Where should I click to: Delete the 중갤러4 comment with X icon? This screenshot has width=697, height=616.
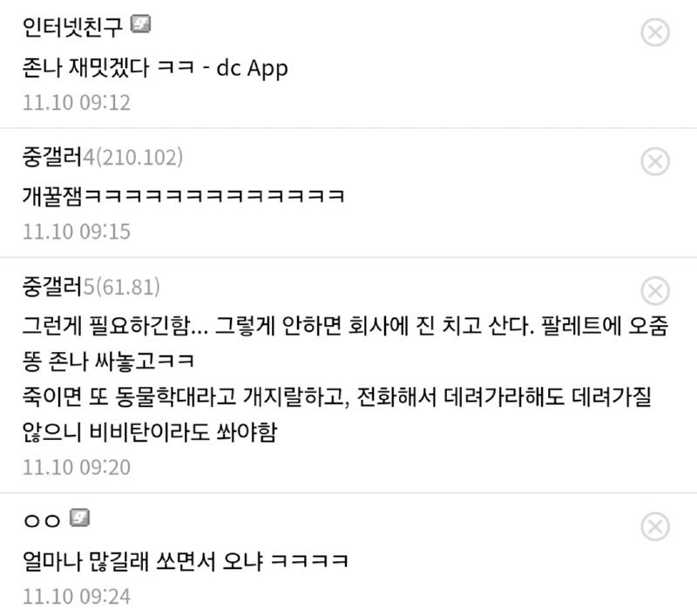[x=655, y=161]
